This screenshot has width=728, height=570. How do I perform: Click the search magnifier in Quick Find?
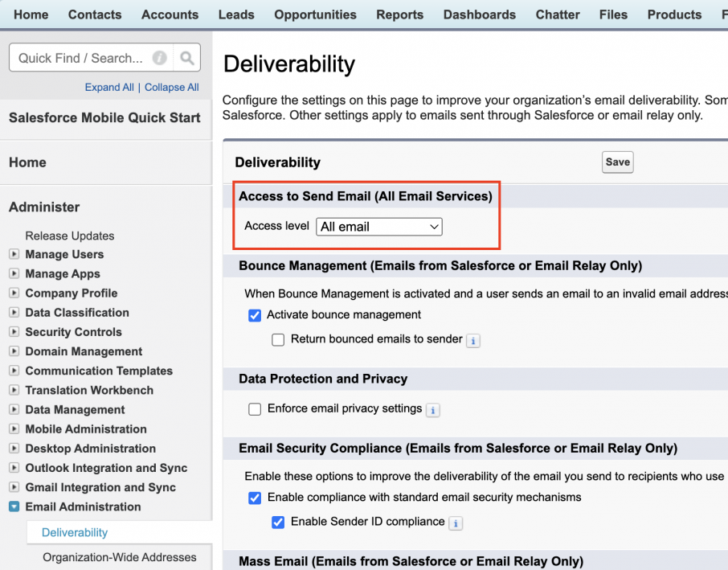186,57
